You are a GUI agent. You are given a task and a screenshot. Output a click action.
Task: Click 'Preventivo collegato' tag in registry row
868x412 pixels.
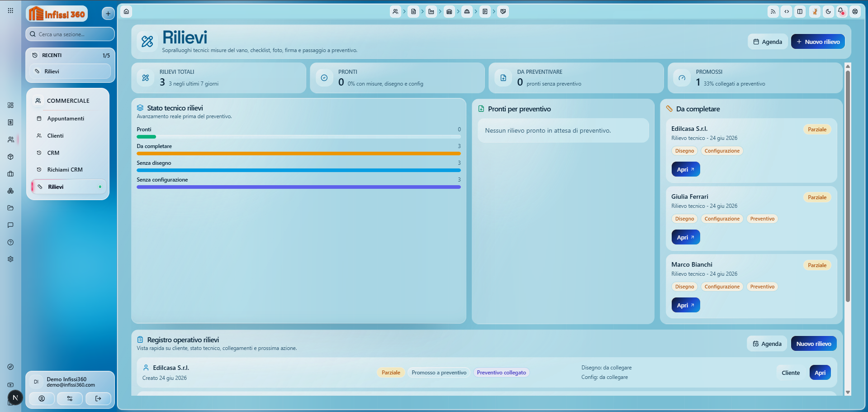point(501,373)
